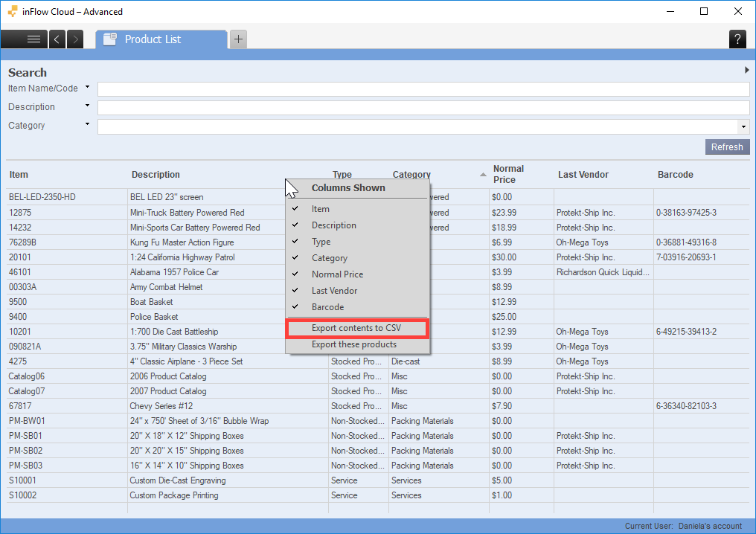
Task: Expand the Item Name/Code filter options arrow
Action: pyautogui.click(x=87, y=88)
